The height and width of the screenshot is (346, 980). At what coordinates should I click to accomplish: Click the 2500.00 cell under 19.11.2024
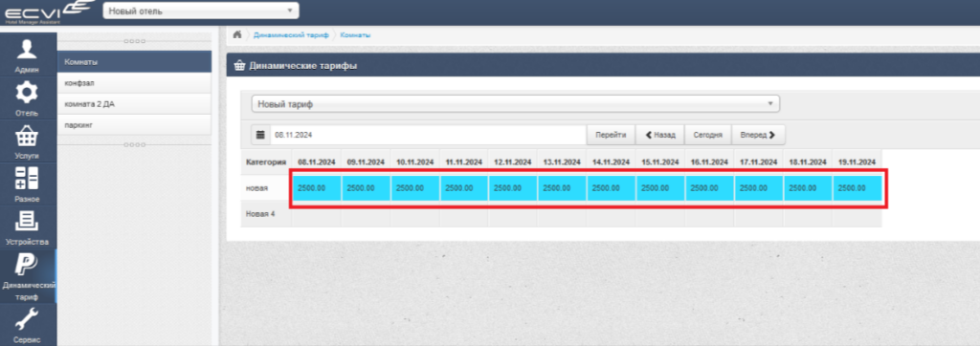tap(857, 188)
